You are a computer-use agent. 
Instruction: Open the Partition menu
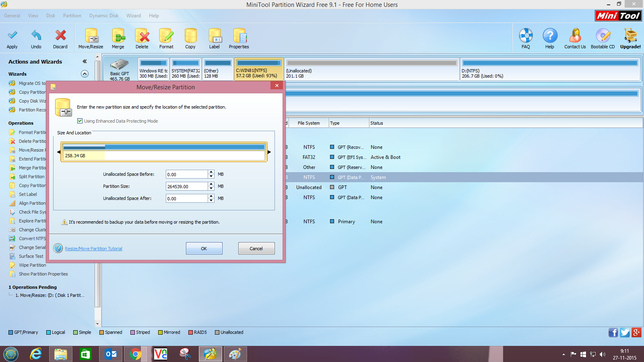point(72,16)
